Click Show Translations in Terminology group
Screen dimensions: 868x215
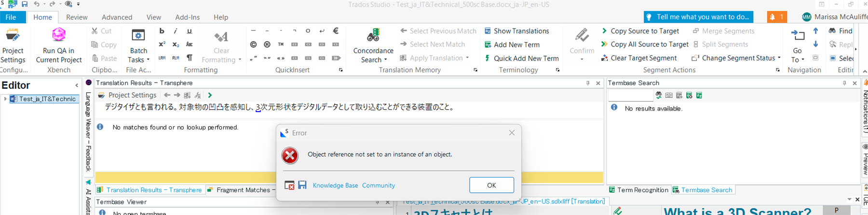[x=516, y=31]
